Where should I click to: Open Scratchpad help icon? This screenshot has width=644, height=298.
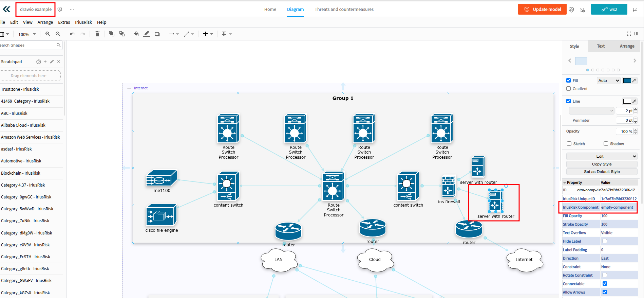39,62
